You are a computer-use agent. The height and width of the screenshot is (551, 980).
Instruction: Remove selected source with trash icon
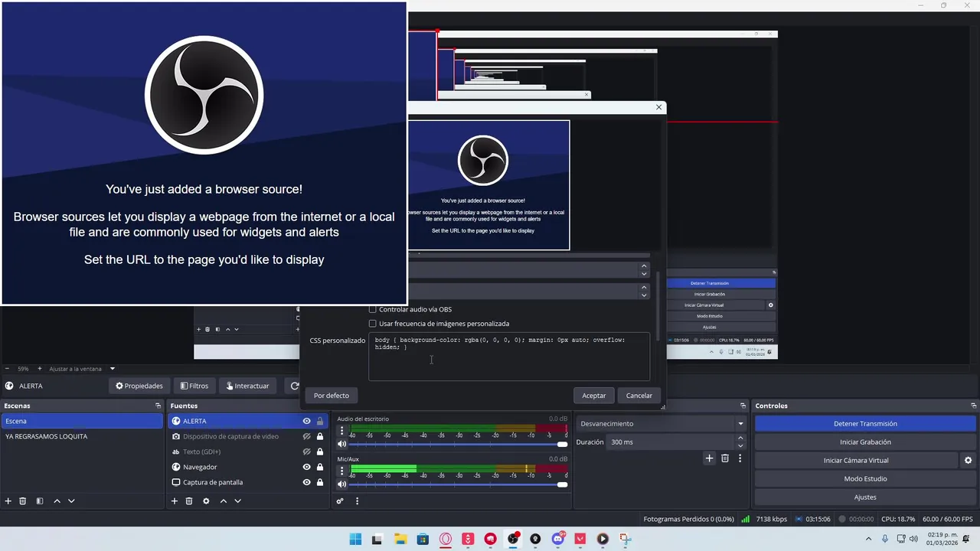(x=189, y=501)
